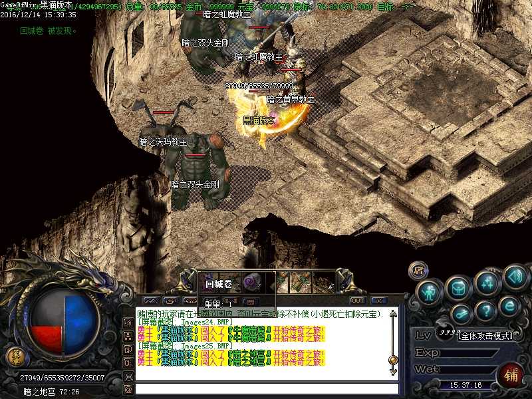Click the Lv 9999 level display

437,334
